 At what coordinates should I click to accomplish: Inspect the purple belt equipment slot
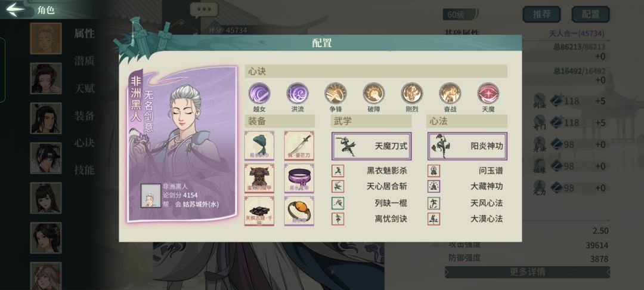(299, 178)
